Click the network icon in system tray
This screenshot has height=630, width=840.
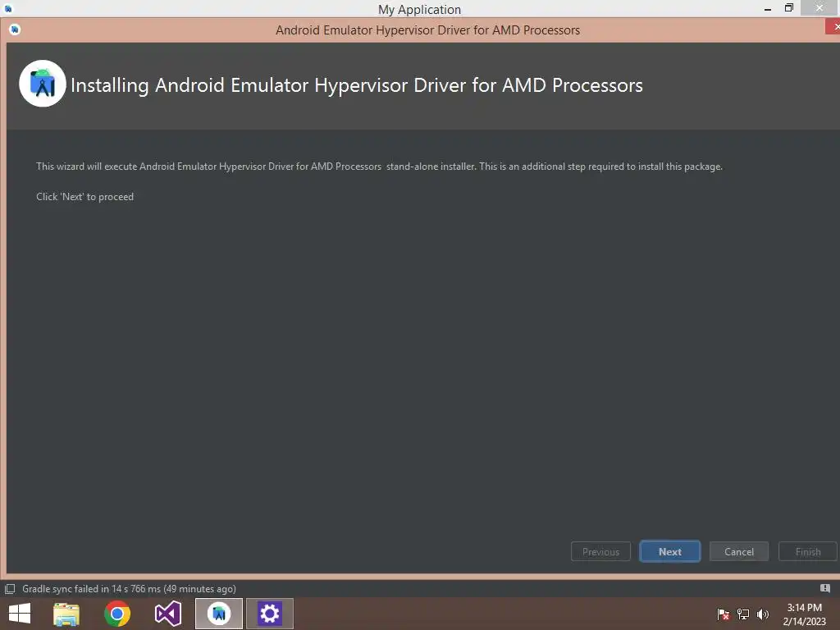point(743,614)
